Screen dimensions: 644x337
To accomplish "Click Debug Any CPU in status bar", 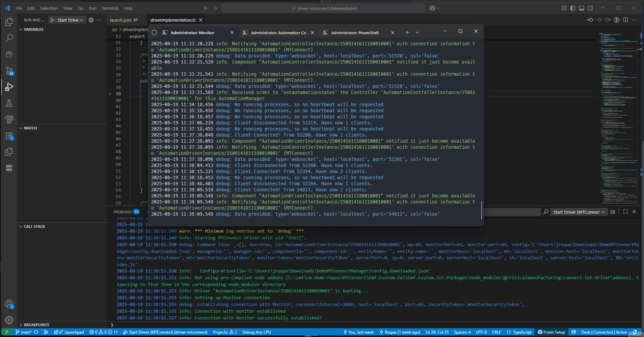I will (257, 332).
